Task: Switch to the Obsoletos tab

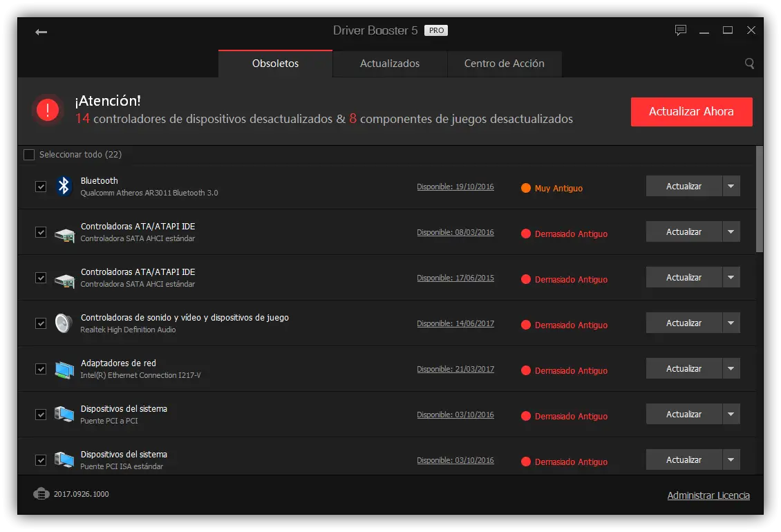Action: pyautogui.click(x=275, y=64)
